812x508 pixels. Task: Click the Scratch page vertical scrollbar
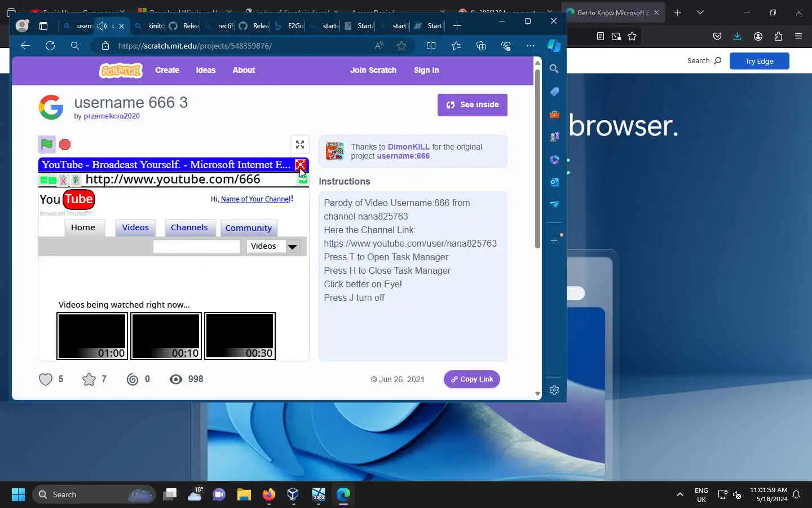click(x=537, y=158)
